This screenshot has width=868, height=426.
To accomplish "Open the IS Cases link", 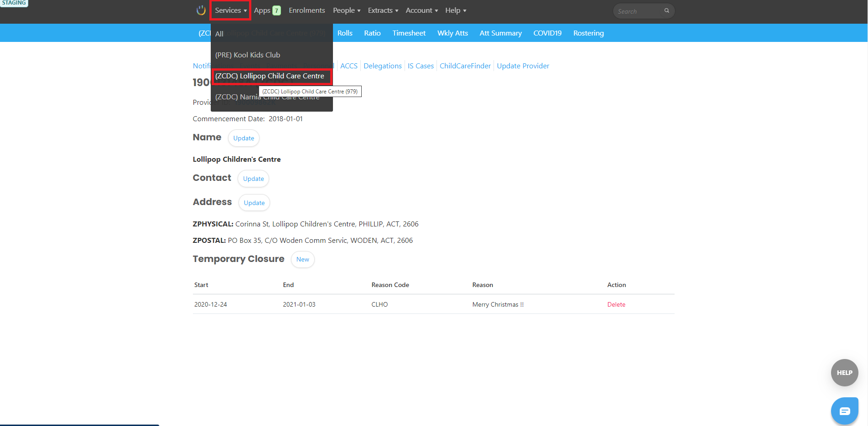I will pos(421,66).
